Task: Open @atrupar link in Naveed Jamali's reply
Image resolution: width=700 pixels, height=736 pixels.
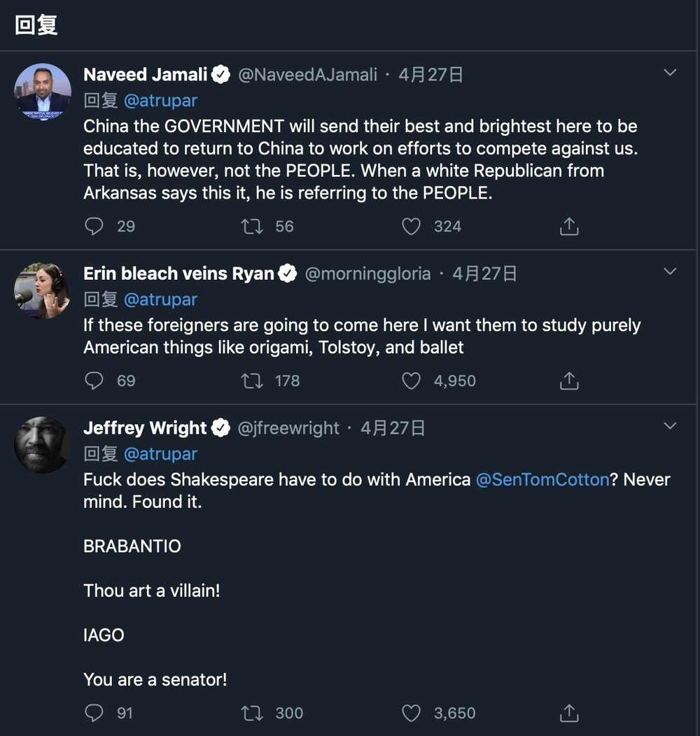Action: [x=160, y=101]
